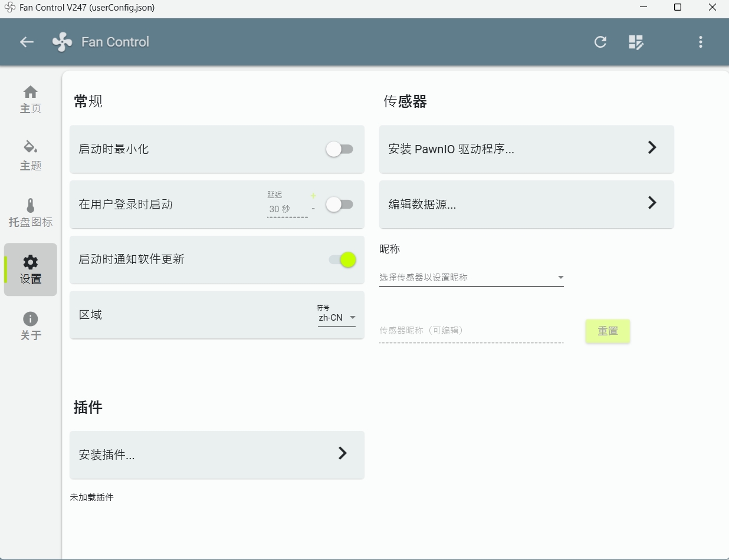
Task: Click the refresh sensors icon in toolbar
Action: tap(600, 42)
